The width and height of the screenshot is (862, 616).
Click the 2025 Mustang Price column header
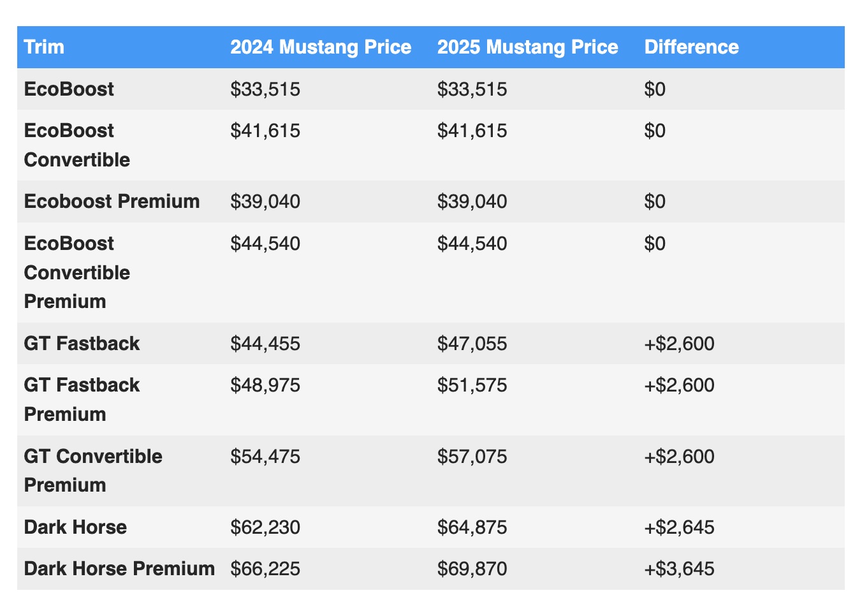point(527,47)
